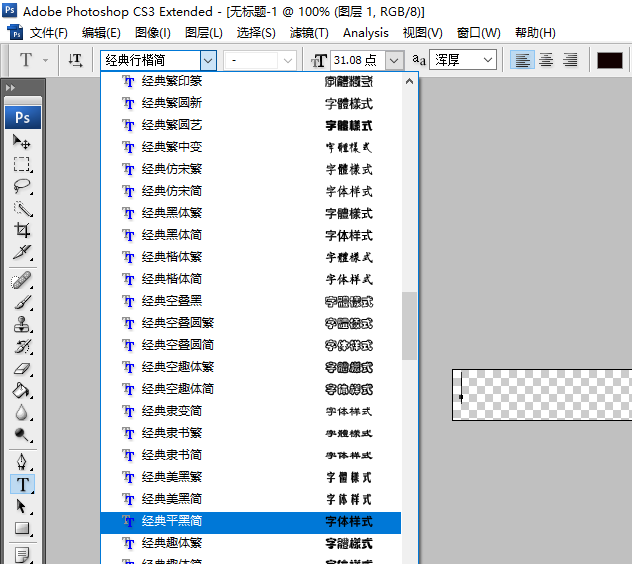Choose font 经典仿宋繁
This screenshot has height=564, width=632.
(251, 169)
